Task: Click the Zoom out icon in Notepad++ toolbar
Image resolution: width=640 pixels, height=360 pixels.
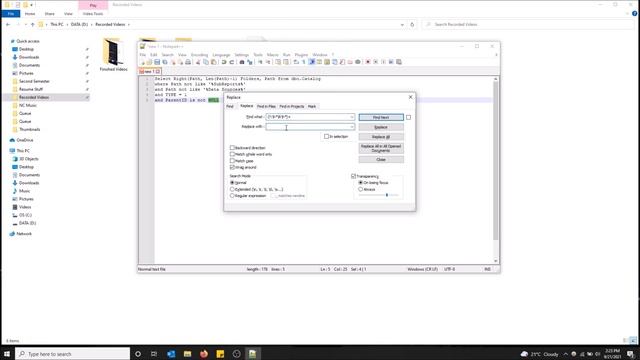Action: [268, 62]
